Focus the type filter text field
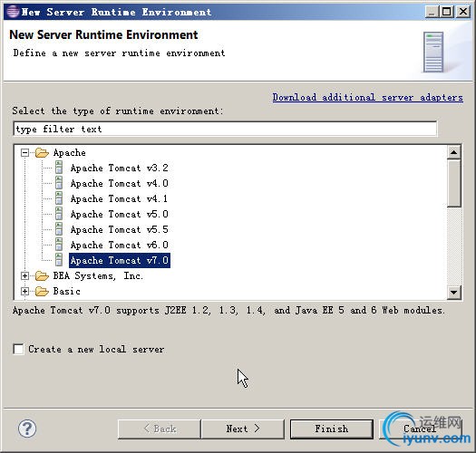 point(225,129)
